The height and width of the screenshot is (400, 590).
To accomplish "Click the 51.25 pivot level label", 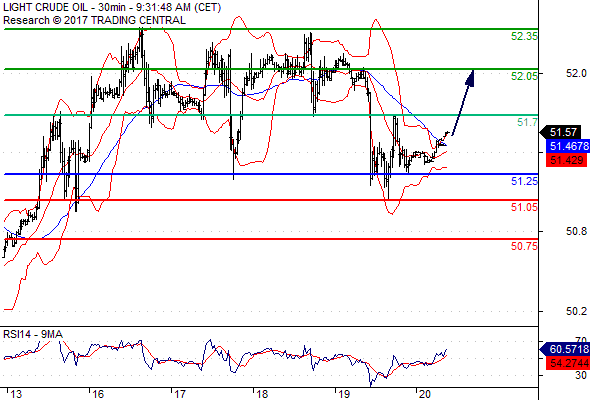I will click(x=524, y=181).
